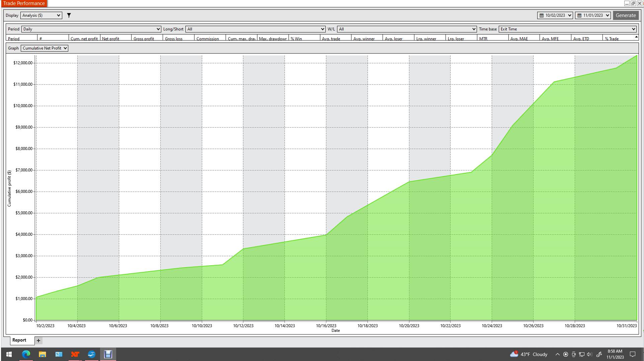Click the filter funnel icon
This screenshot has width=644, height=361.
pos(69,15)
